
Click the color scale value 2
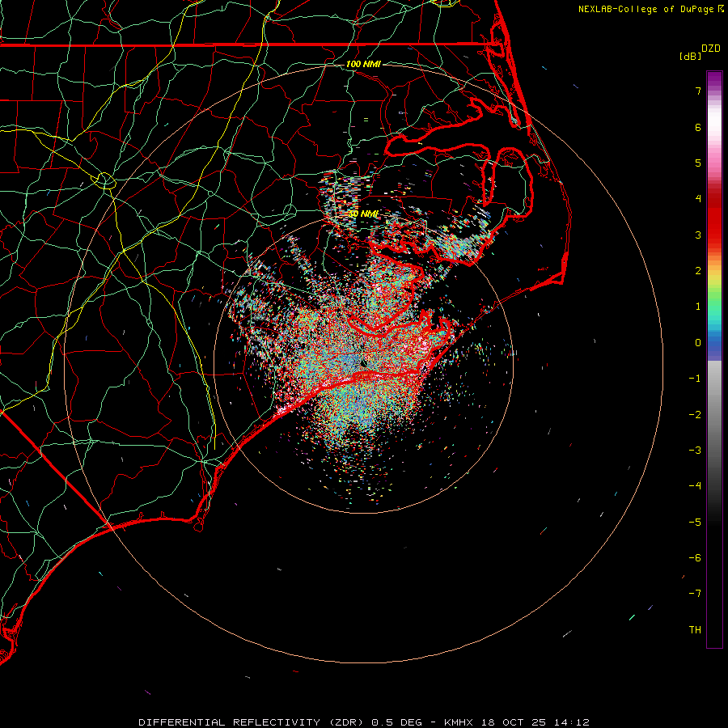click(x=698, y=271)
